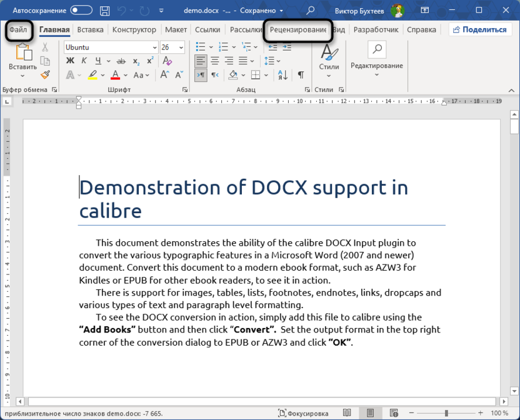Click the Поделиться button
520x420 pixels.
pos(480,29)
